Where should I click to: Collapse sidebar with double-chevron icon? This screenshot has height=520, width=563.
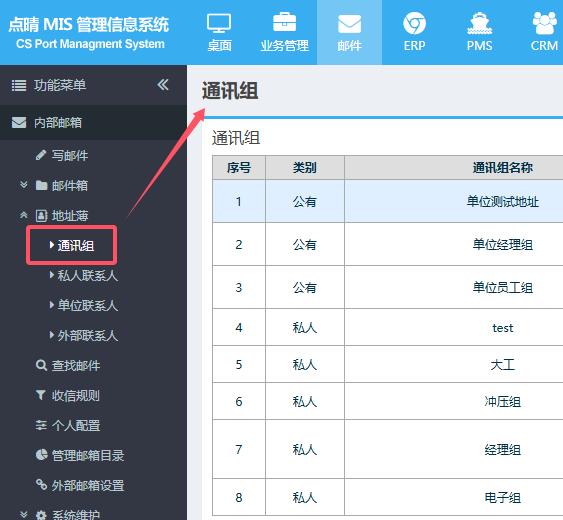click(163, 85)
